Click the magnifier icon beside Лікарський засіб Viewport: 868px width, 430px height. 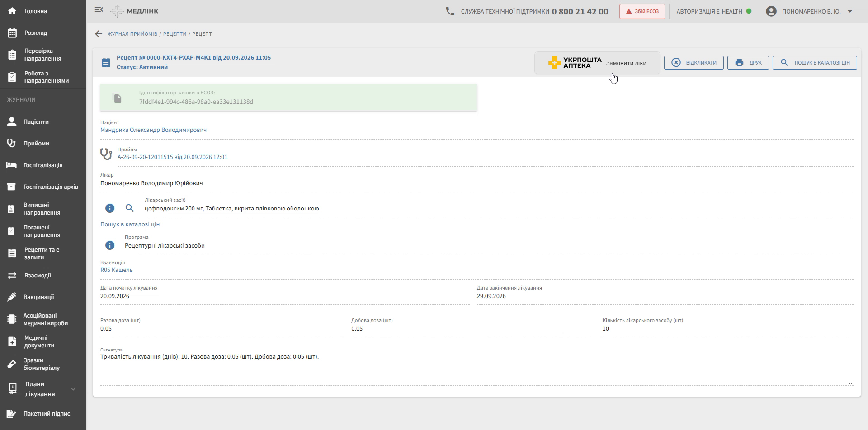tap(130, 208)
